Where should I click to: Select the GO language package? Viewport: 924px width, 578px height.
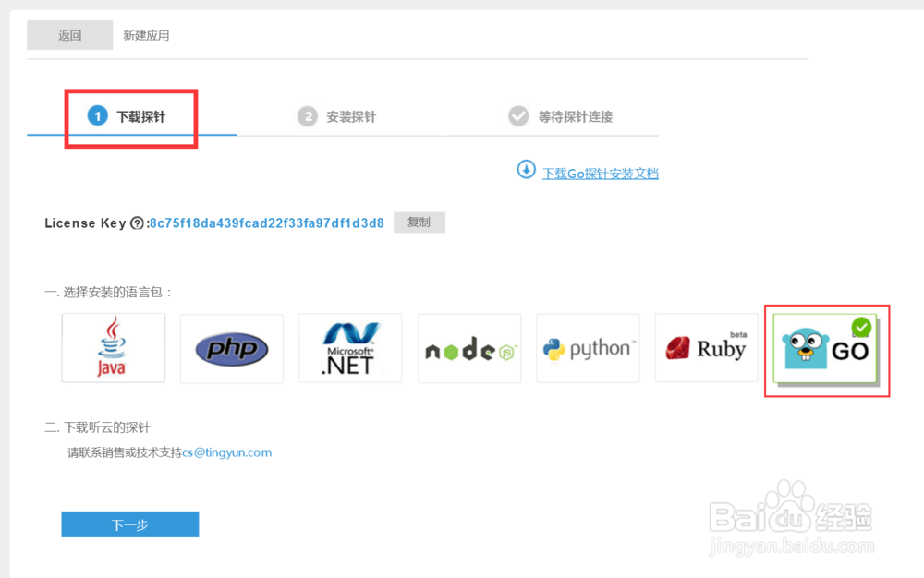pyautogui.click(x=825, y=349)
